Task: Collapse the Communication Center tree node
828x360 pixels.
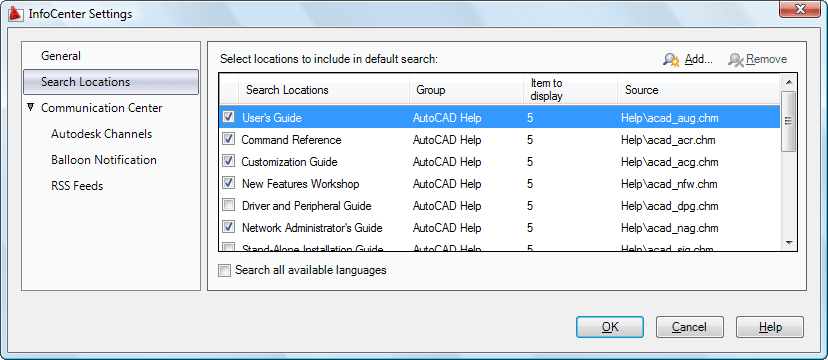Action: (x=30, y=107)
